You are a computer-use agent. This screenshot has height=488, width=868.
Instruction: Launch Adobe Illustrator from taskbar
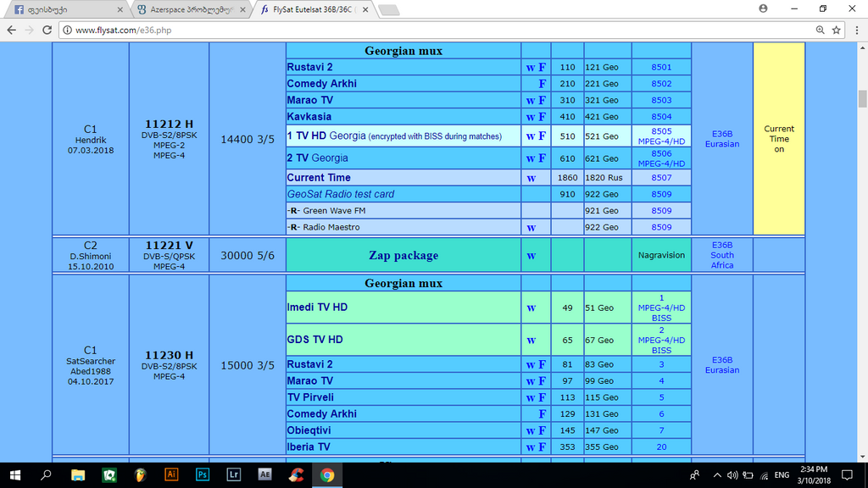click(171, 475)
